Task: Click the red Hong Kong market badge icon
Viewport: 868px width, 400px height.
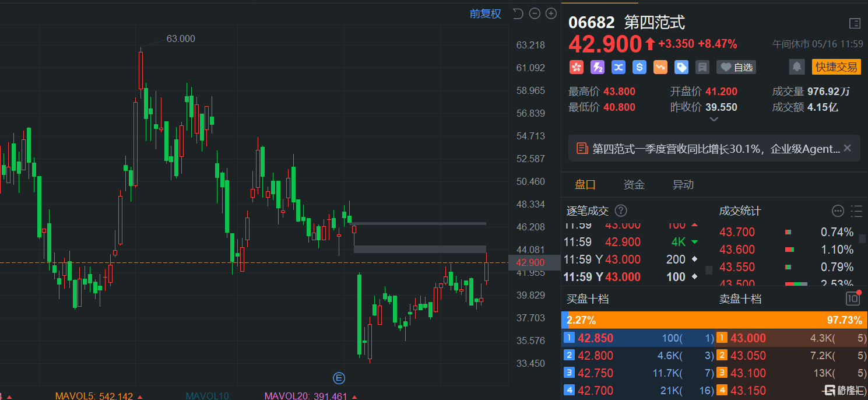Action: (x=577, y=67)
